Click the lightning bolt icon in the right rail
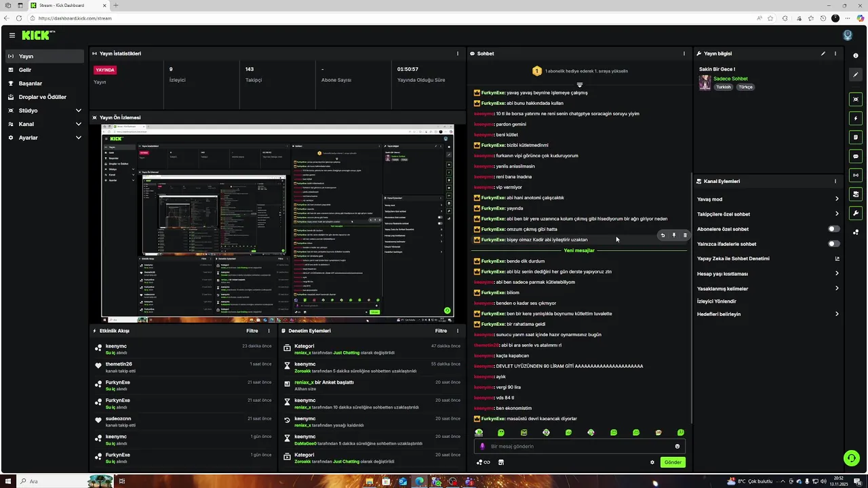The width and height of the screenshot is (868, 488). tap(856, 119)
